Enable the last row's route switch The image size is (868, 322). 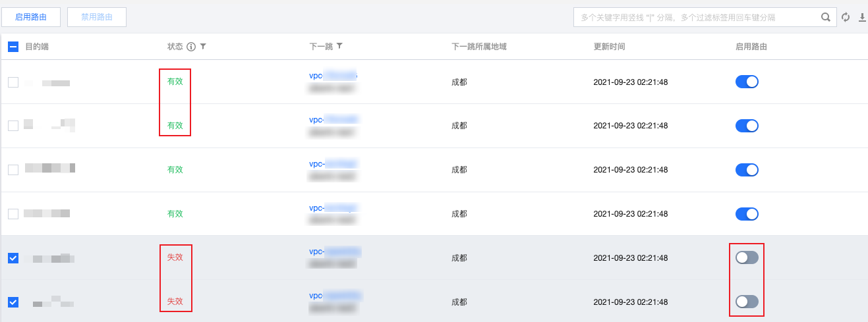click(747, 302)
